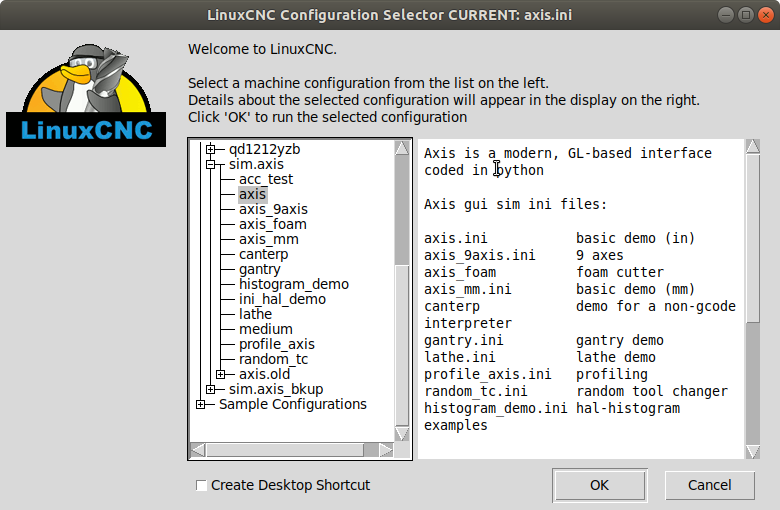Select ini_hal_demo configuration
The height and width of the screenshot is (510, 780).
(x=282, y=299)
